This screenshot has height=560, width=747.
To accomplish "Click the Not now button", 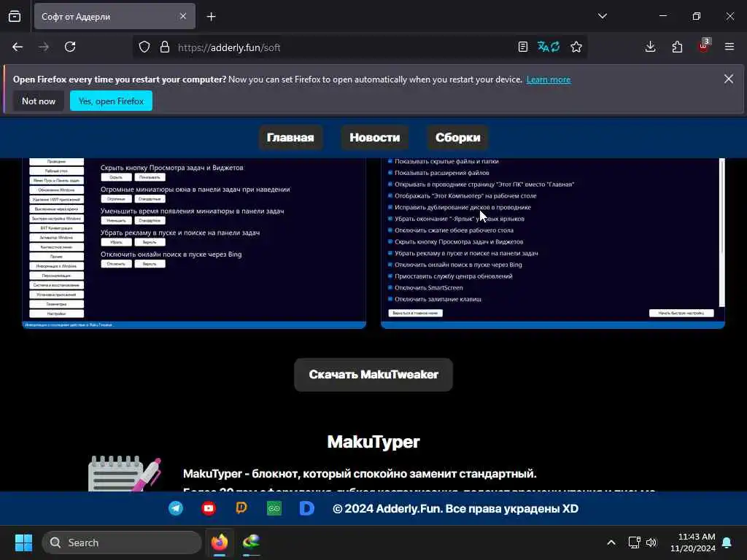I will [39, 101].
